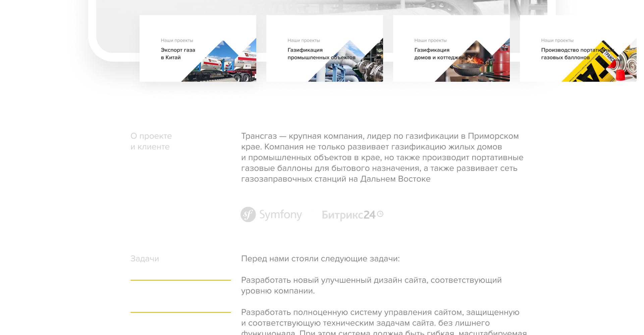Click the first yellow divider line
The image size is (644, 335).
click(180, 280)
